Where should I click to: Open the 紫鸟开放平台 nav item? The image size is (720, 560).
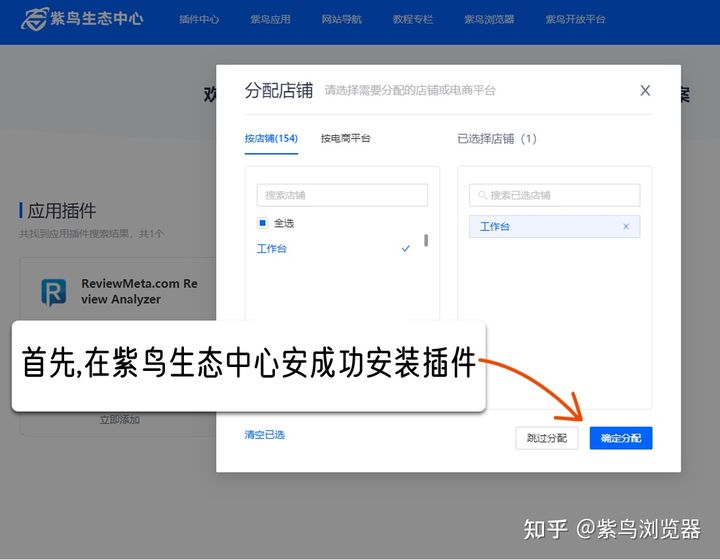click(575, 19)
